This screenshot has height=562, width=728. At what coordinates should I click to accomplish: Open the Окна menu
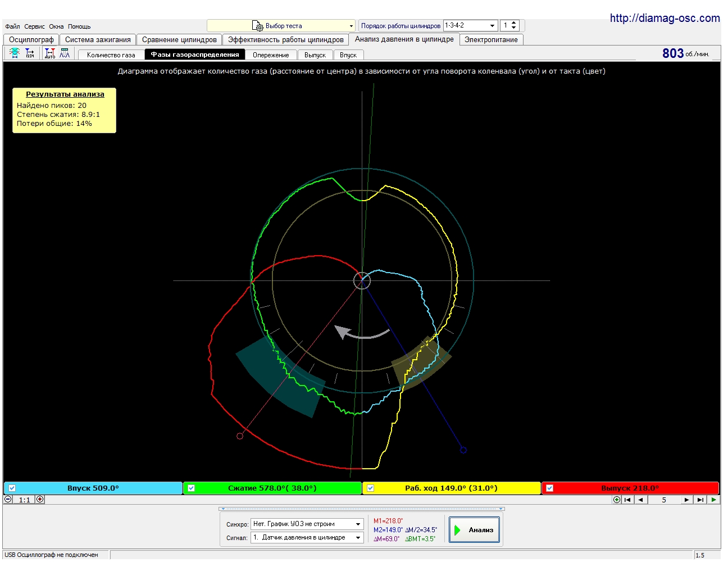[x=56, y=26]
